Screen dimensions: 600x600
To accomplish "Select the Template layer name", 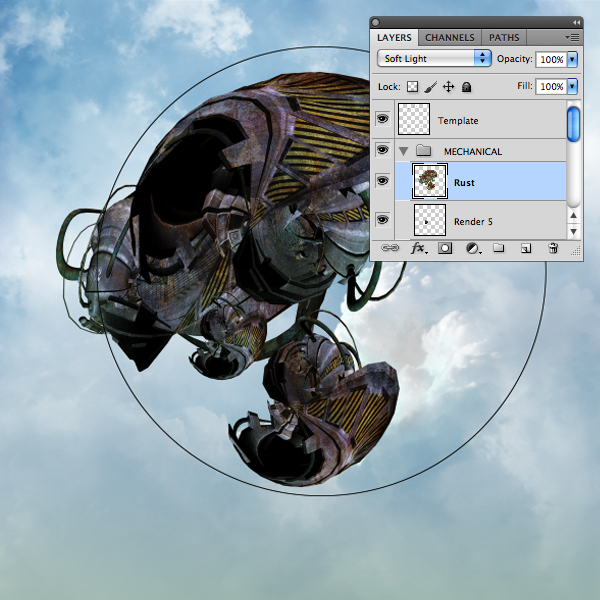I will (458, 121).
